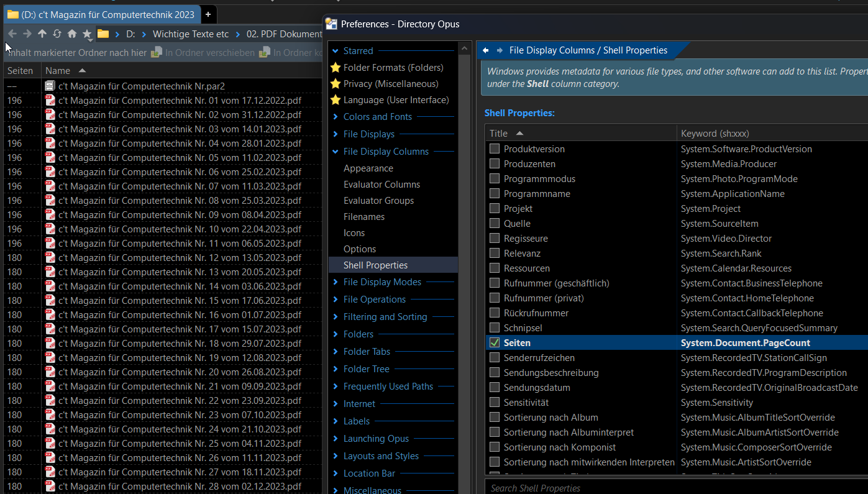Image resolution: width=868 pixels, height=494 pixels.
Task: Click the Search Shell Properties field
Action: pyautogui.click(x=676, y=488)
